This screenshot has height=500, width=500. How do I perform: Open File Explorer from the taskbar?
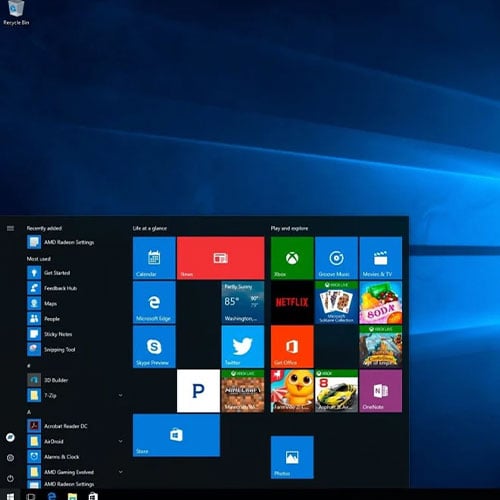coord(72,496)
